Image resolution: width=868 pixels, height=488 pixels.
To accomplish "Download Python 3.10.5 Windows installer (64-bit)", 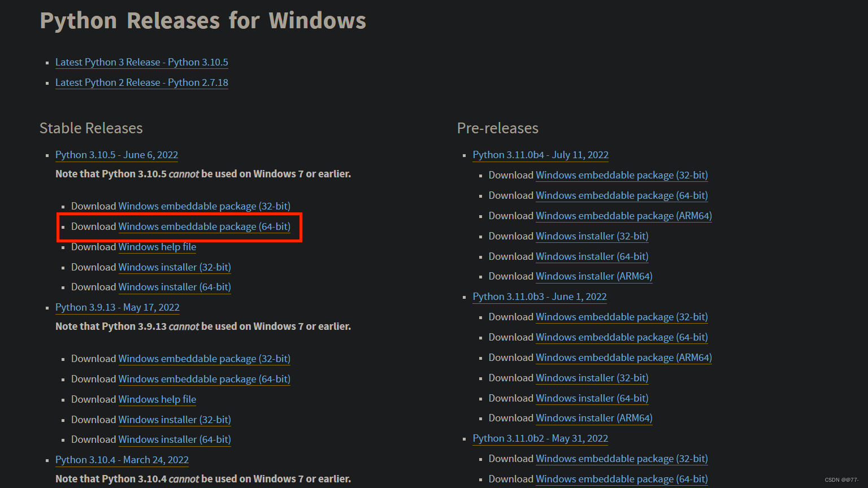I will tap(175, 287).
